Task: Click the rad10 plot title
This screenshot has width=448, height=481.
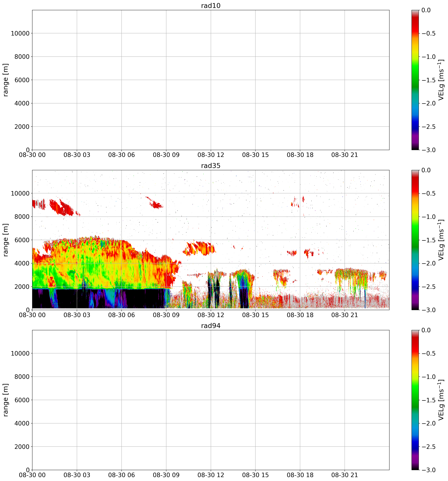Action: pyautogui.click(x=211, y=6)
